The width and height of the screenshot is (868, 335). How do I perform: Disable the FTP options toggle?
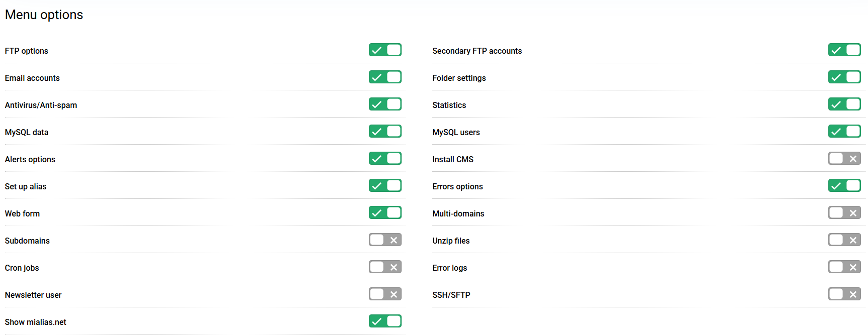tap(385, 50)
